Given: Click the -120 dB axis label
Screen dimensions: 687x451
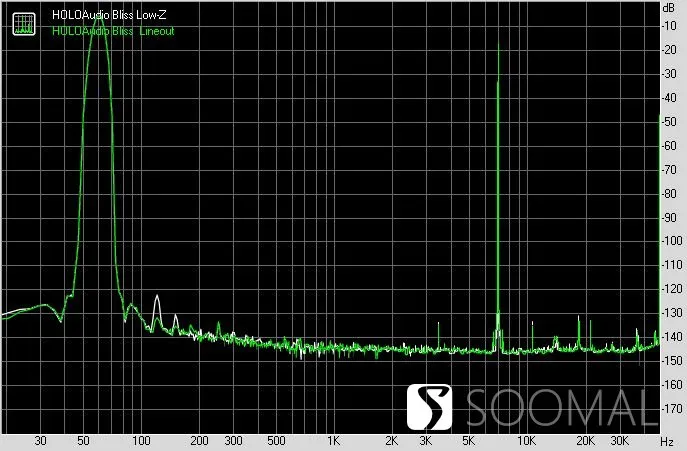Looking at the screenshot, I should pyautogui.click(x=672, y=288).
